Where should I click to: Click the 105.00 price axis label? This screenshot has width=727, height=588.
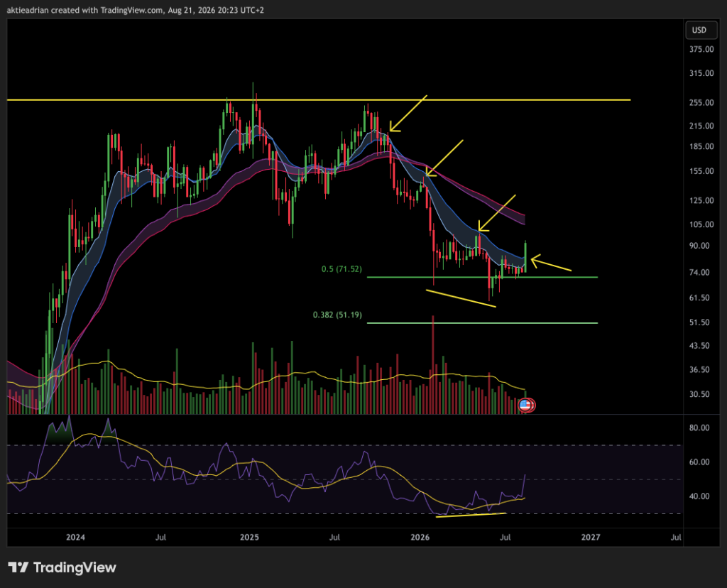(701, 224)
